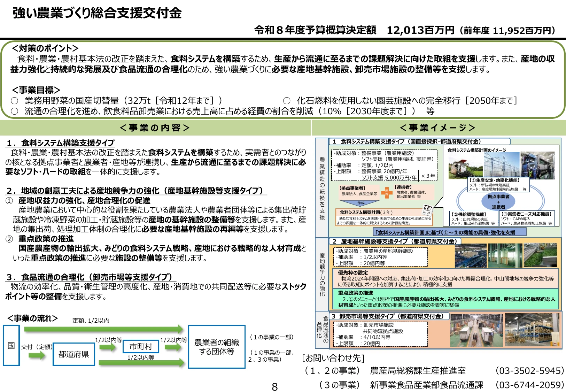
Task: Click the budget figure 12,013百万円
Action: (x=420, y=30)
